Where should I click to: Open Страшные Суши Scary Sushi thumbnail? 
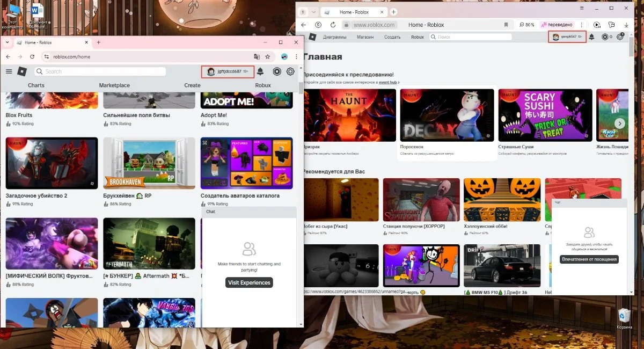pyautogui.click(x=545, y=115)
